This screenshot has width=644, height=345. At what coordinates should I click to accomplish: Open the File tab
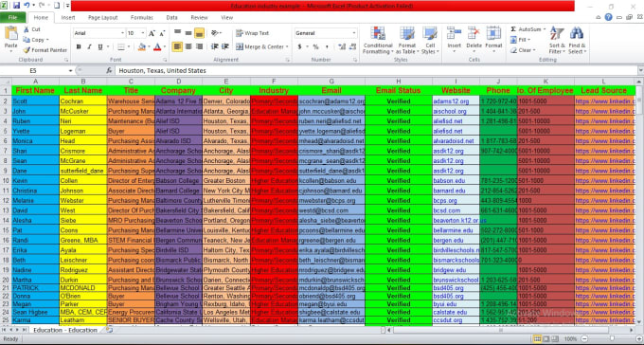(12, 18)
